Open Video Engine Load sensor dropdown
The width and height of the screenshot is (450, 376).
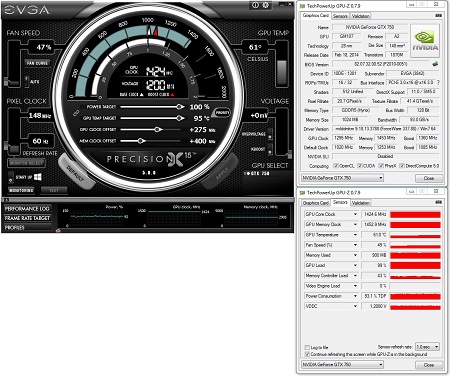click(355, 286)
